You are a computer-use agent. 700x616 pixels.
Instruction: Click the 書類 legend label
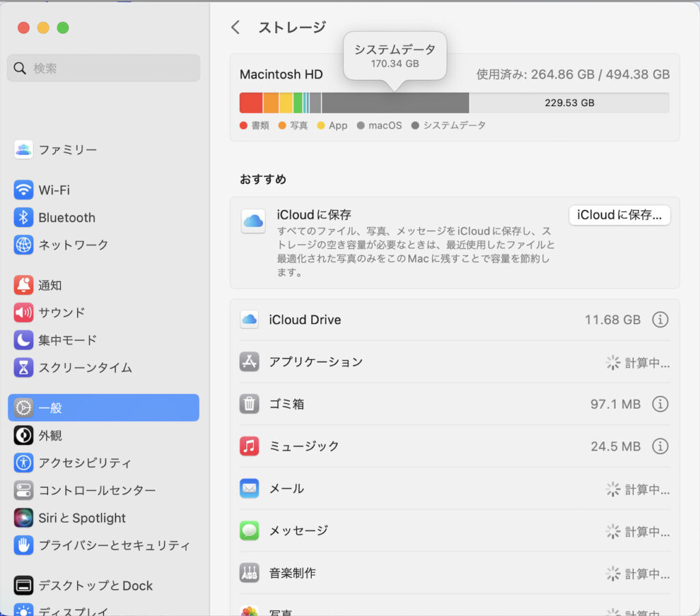tap(260, 125)
